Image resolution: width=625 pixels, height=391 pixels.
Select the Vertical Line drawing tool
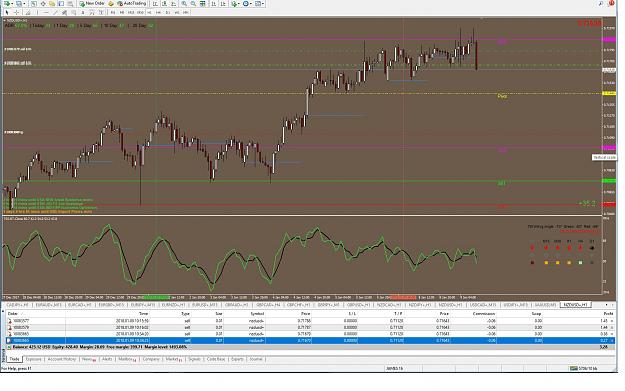coord(37,12)
